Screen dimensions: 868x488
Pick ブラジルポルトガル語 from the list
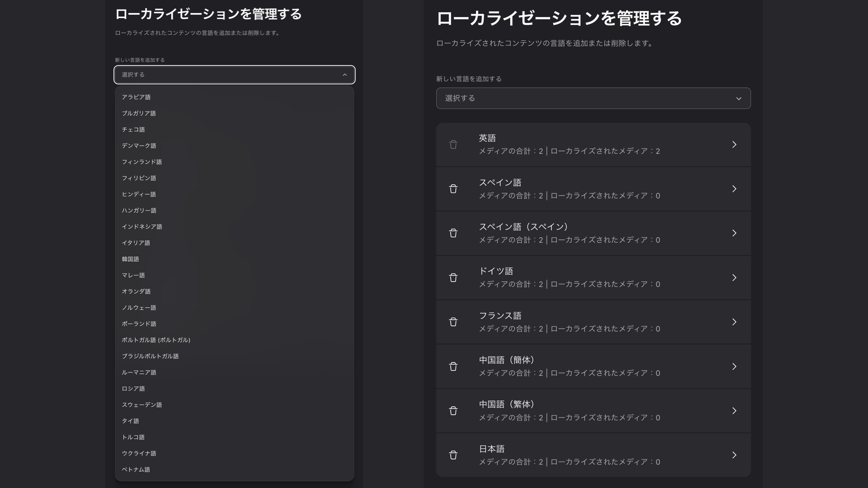[150, 356]
